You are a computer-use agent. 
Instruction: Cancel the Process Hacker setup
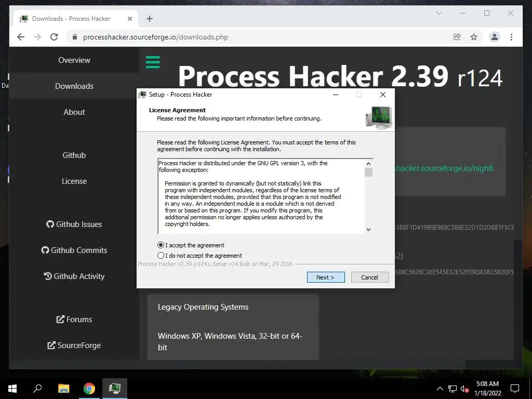coord(370,277)
